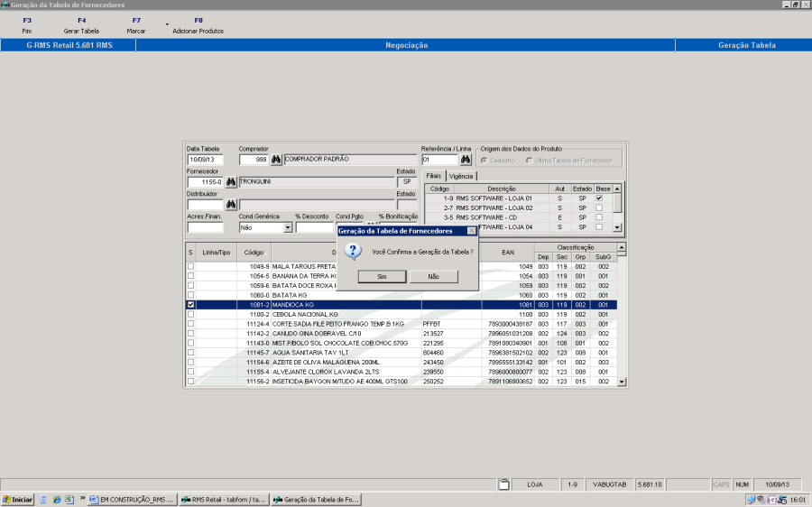Click the F4 Gerar Tabela toolbar item

(x=81, y=25)
